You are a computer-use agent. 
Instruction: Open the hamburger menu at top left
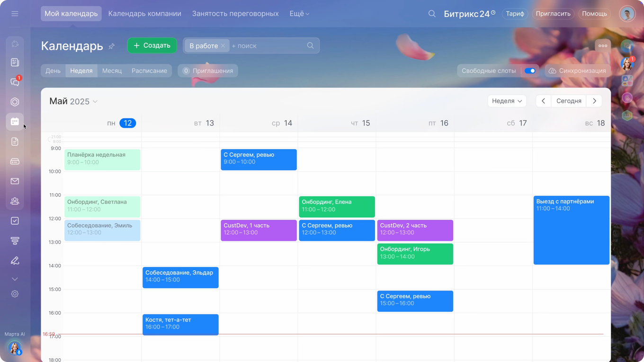[x=15, y=14]
